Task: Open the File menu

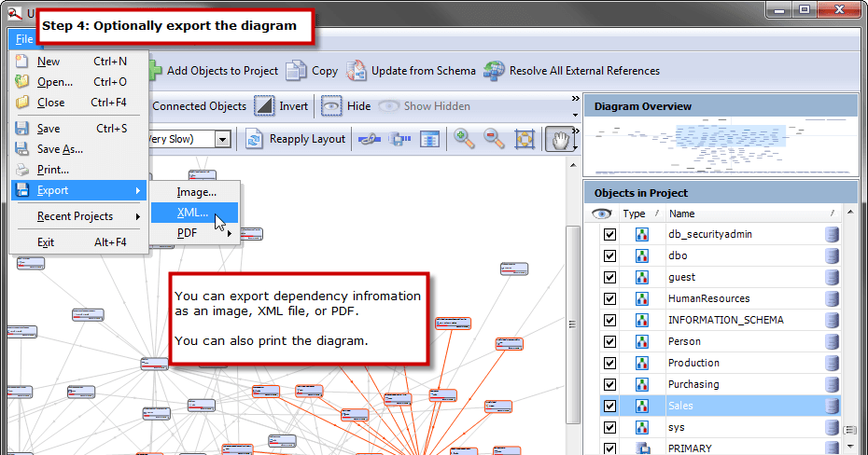Action: (x=24, y=39)
